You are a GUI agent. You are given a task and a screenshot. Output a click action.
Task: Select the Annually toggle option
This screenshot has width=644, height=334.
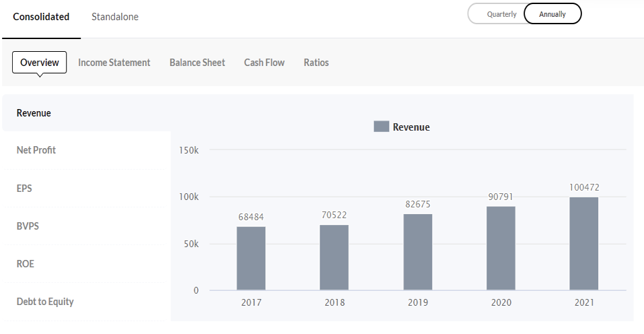(552, 14)
